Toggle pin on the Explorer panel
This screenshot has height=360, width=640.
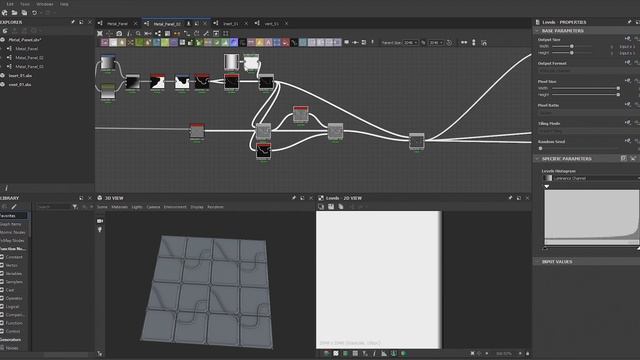[x=73, y=22]
